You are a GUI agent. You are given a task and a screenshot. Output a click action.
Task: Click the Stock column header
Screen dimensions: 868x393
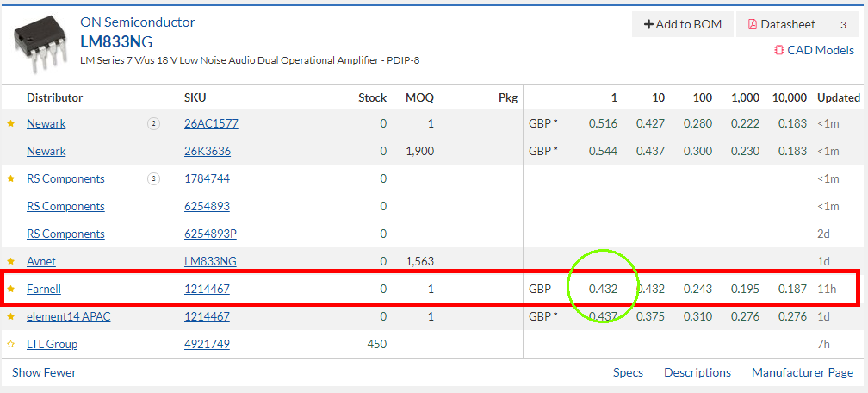pyautogui.click(x=373, y=97)
